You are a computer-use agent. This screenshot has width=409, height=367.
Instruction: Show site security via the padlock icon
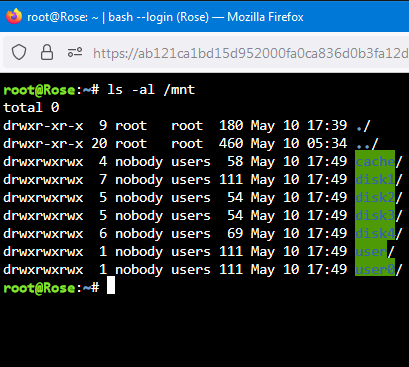(x=47, y=52)
